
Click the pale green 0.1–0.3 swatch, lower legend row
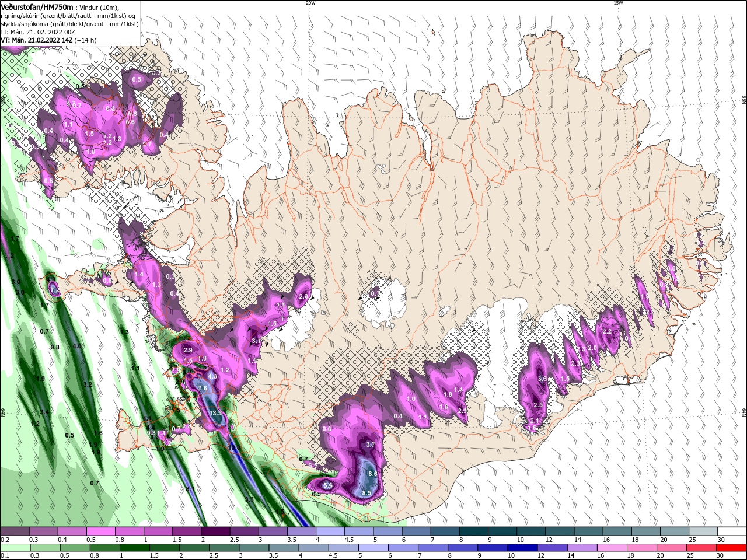coord(15,548)
